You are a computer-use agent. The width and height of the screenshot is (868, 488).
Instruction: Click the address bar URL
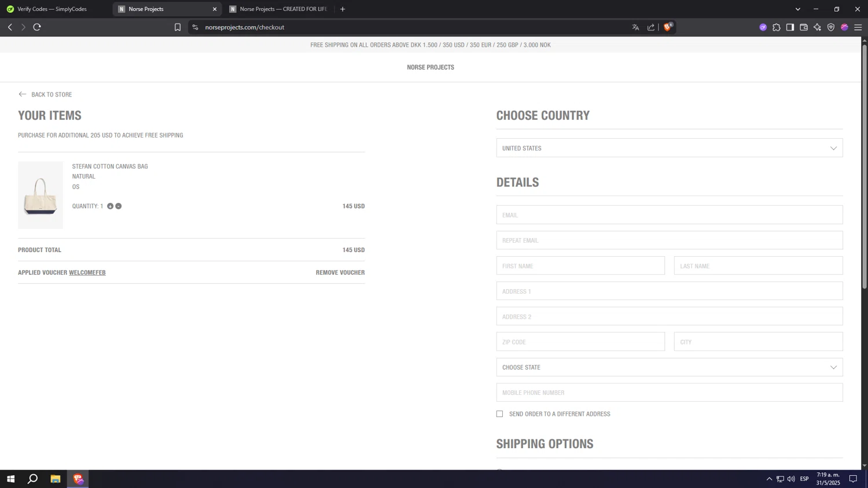point(244,27)
